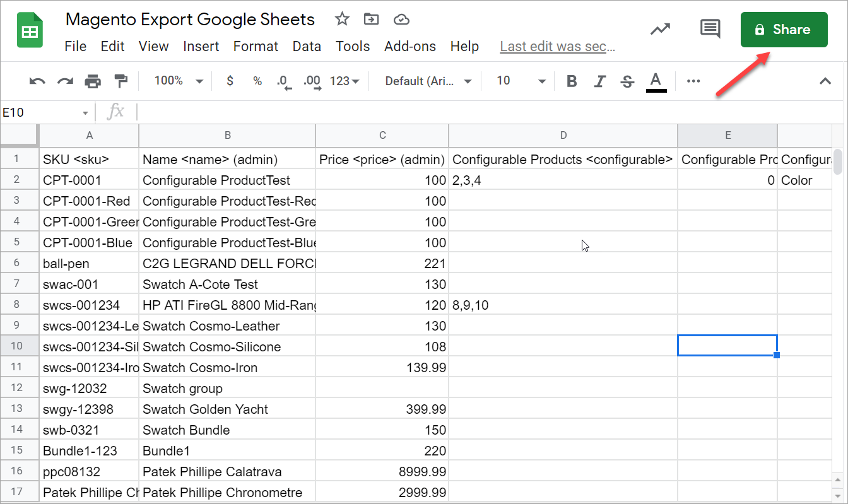Select column A header
848x504 pixels.
coord(89,135)
